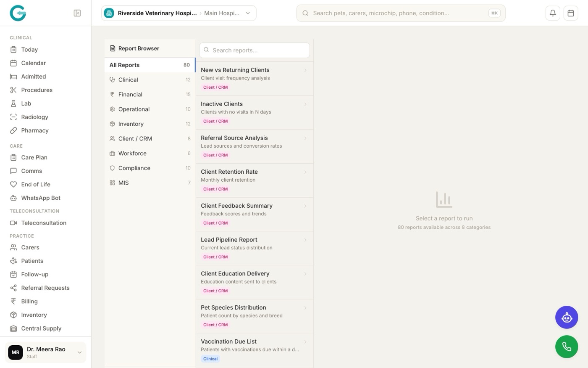Open Client Education Delivery report
The height and width of the screenshot is (368, 588).
click(255, 282)
